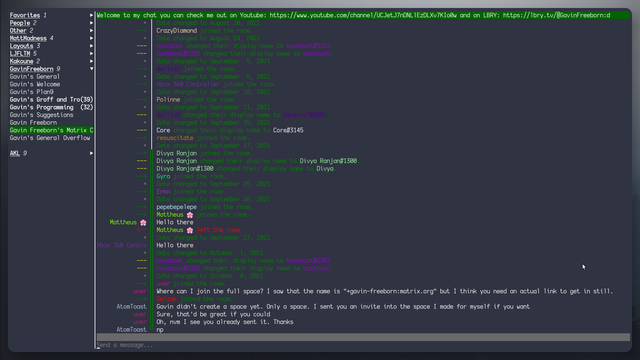Image resolution: width=640 pixels, height=360 pixels.
Task: Open Gavin's Suggestions room
Action: (x=42, y=115)
